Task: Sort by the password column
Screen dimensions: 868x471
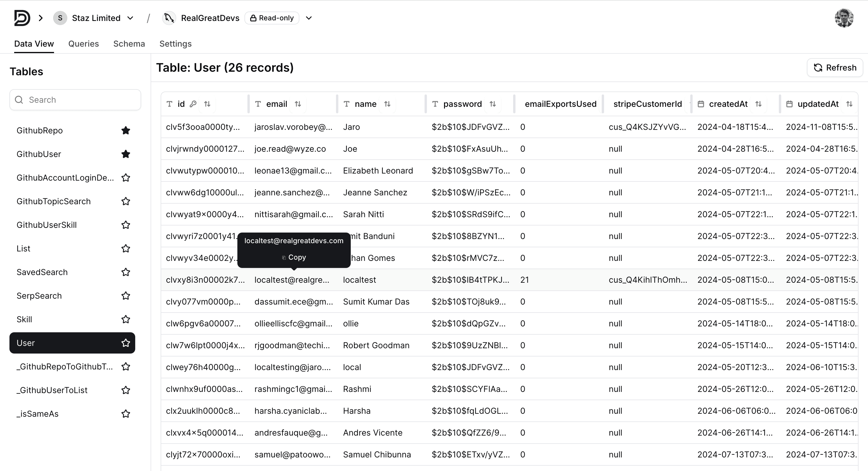Action: [493, 104]
